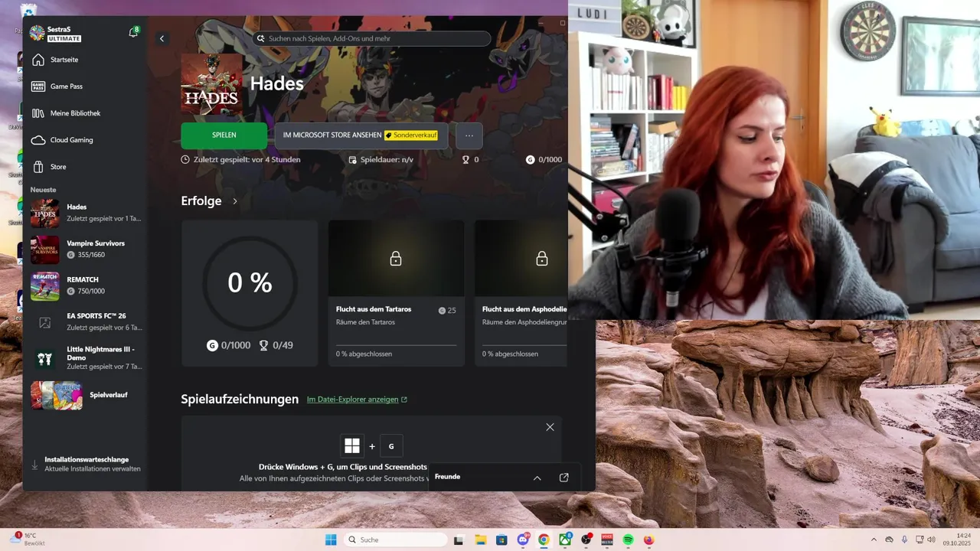Show hidden system tray icons
This screenshot has width=980, height=551.
pyautogui.click(x=874, y=540)
